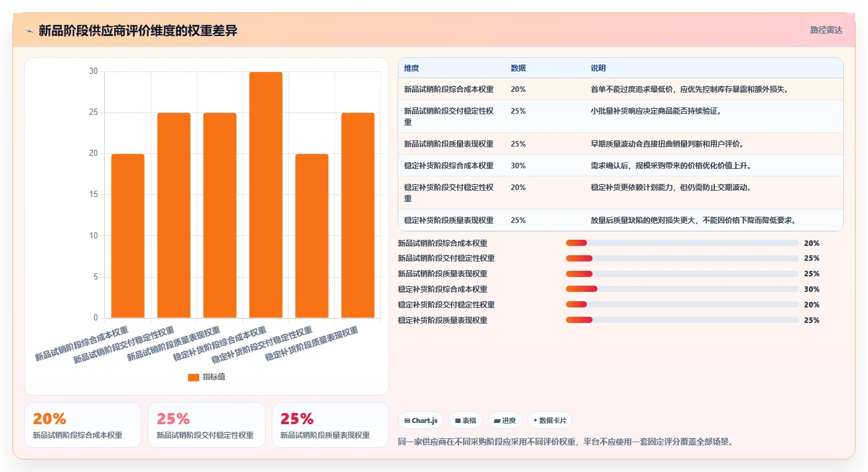Click the 30% label beside the progress bars
Image resolution: width=868 pixels, height=472 pixels.
(812, 289)
